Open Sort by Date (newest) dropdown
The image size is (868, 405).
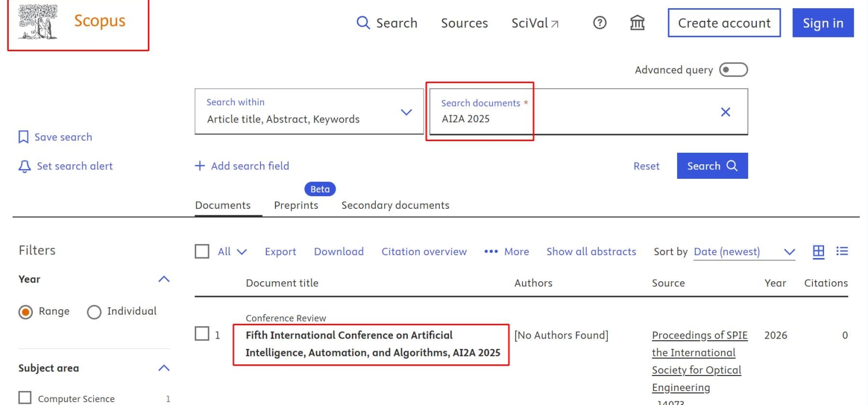point(744,252)
